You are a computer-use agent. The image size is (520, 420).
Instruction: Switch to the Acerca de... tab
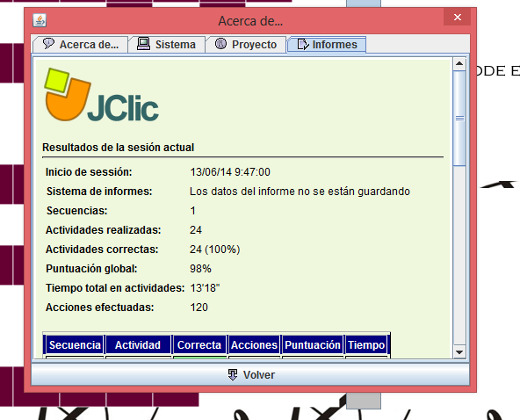click(80, 45)
